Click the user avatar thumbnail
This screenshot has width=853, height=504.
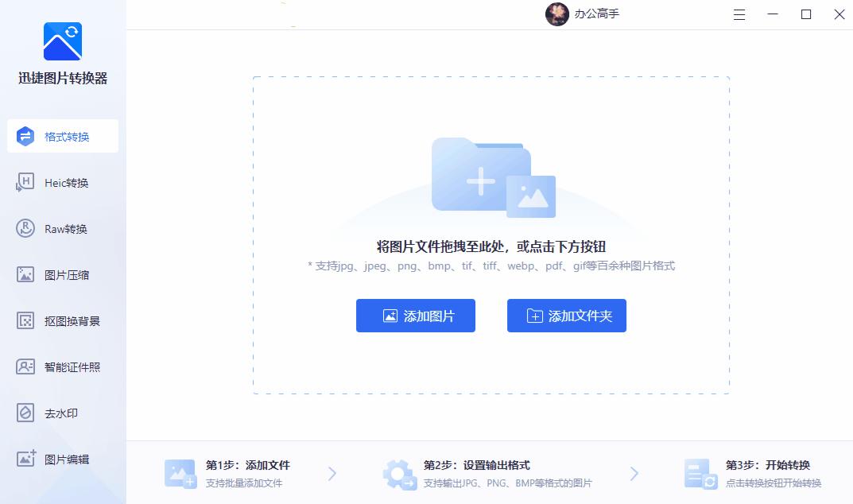click(556, 14)
